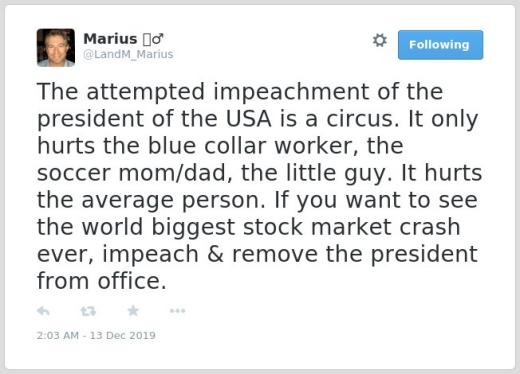
Task: Retweet the impeachment tweet
Action: tap(88, 311)
